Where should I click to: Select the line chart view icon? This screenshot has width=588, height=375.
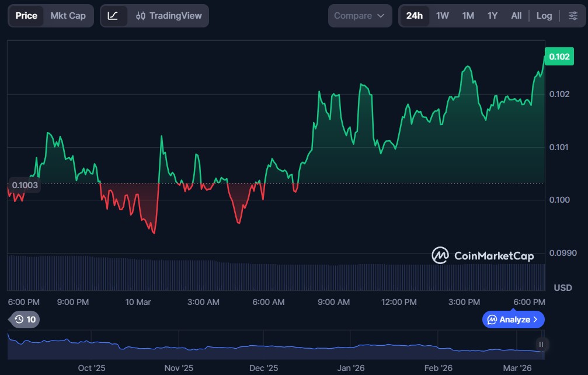(x=113, y=16)
